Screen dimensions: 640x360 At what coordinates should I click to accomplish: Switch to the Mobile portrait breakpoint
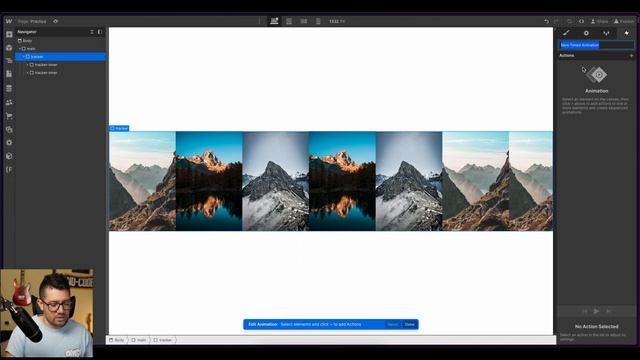pos(318,21)
